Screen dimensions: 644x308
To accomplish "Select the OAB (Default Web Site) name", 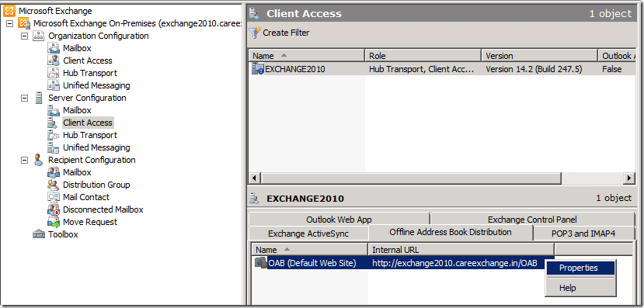I will click(312, 263).
